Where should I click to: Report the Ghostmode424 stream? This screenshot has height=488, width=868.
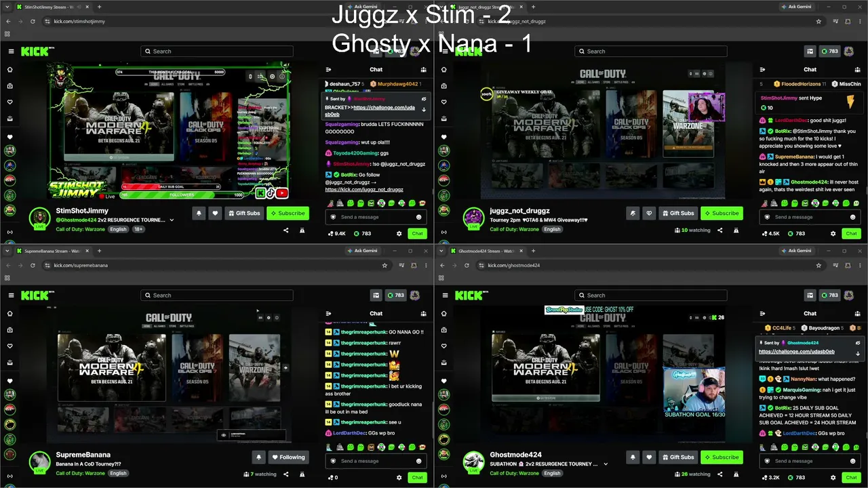pyautogui.click(x=736, y=474)
